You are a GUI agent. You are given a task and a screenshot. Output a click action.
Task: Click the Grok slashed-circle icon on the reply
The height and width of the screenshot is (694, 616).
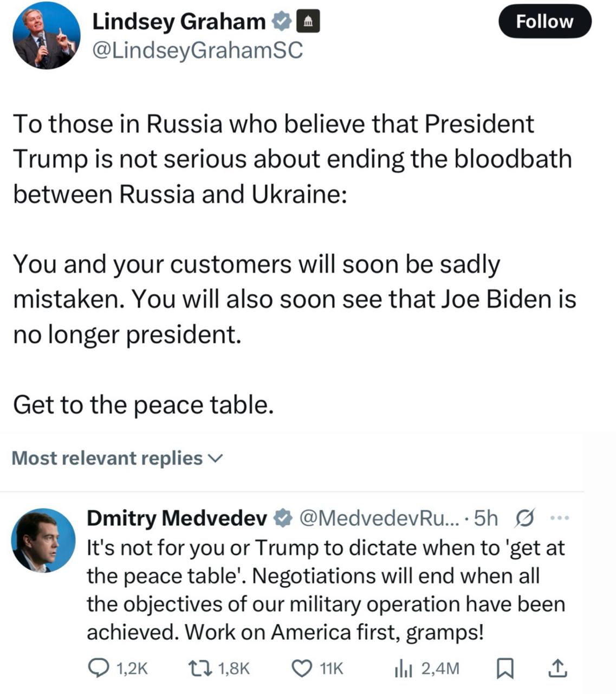pyautogui.click(x=525, y=518)
